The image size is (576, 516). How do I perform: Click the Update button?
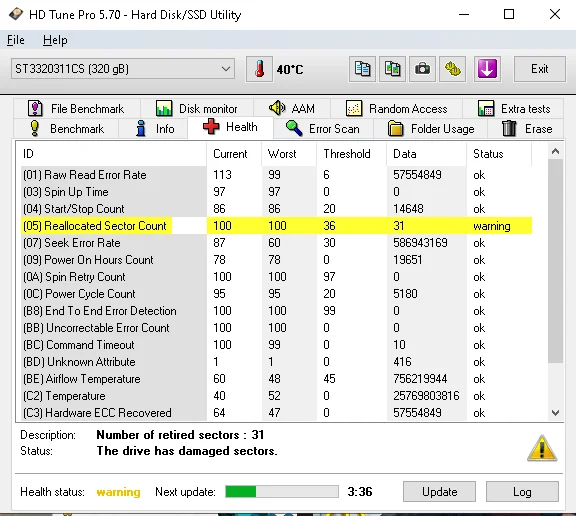click(x=439, y=492)
